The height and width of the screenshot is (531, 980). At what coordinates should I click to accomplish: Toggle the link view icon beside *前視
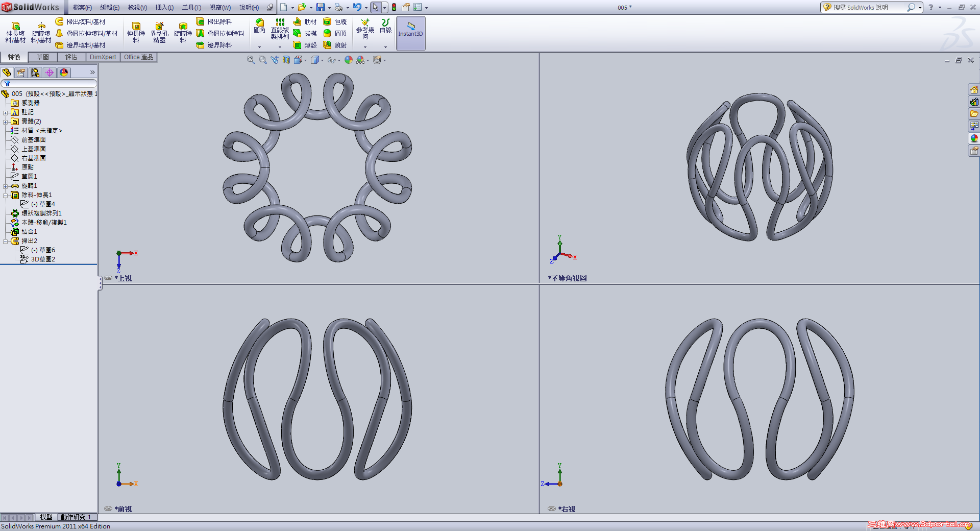click(108, 509)
